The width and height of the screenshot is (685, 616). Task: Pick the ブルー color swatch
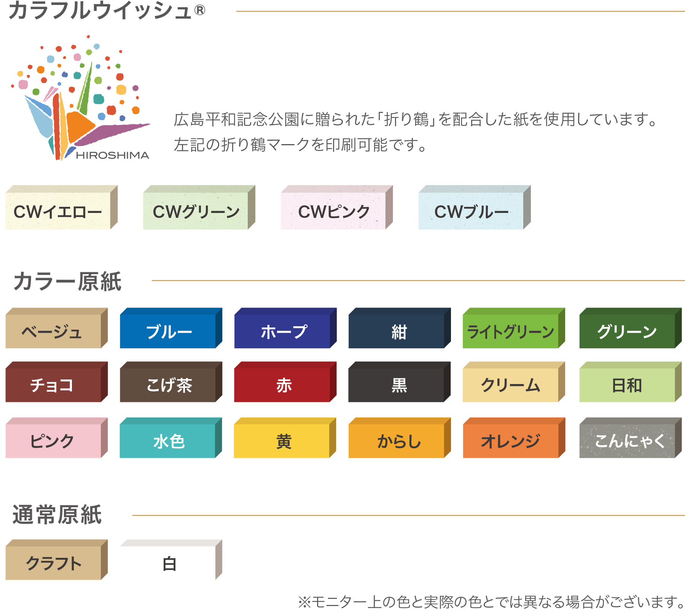(171, 328)
